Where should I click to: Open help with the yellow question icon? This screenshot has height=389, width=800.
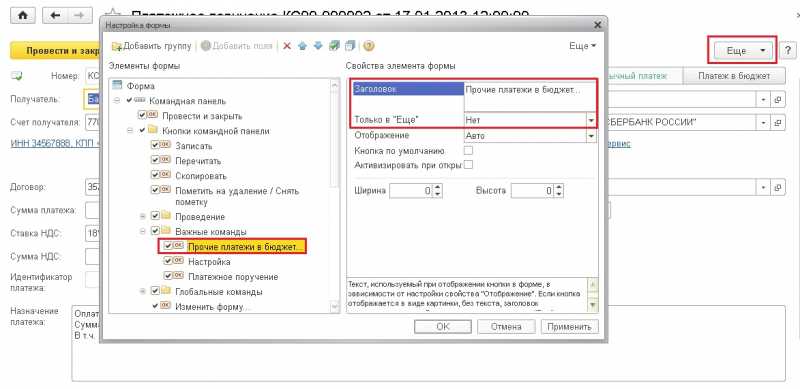369,46
